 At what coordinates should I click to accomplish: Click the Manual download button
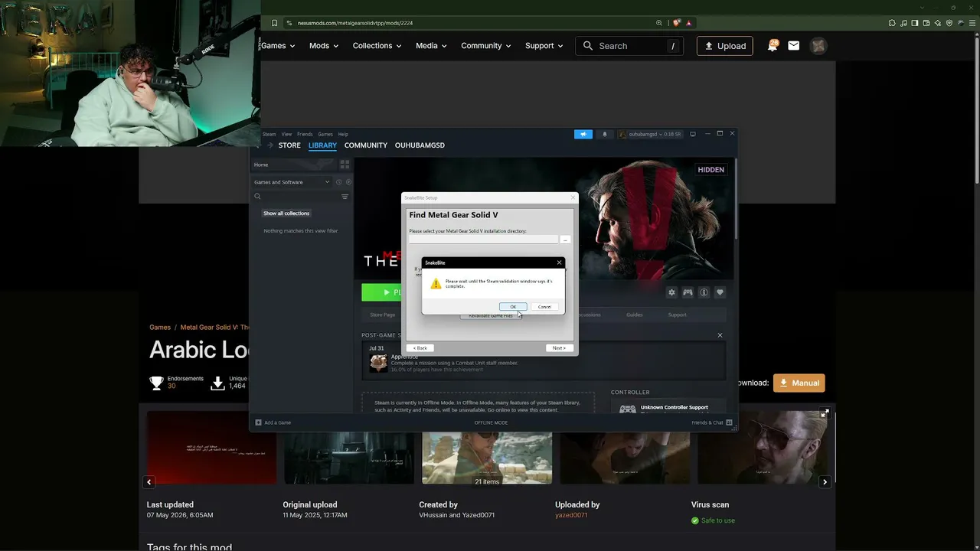799,383
